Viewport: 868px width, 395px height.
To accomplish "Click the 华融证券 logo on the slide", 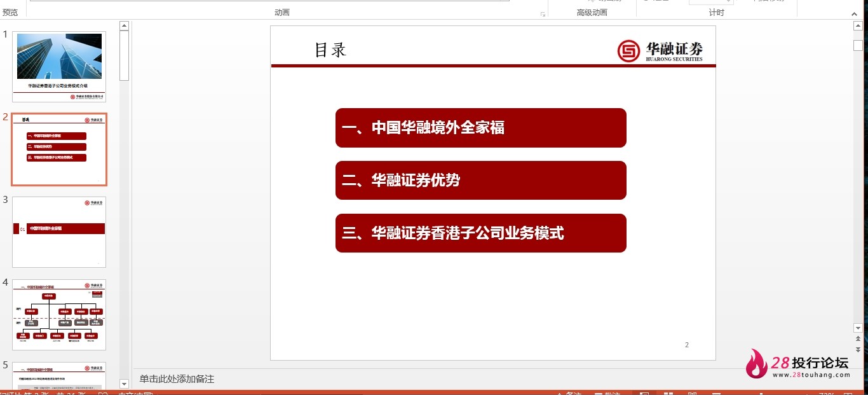I will (x=660, y=51).
